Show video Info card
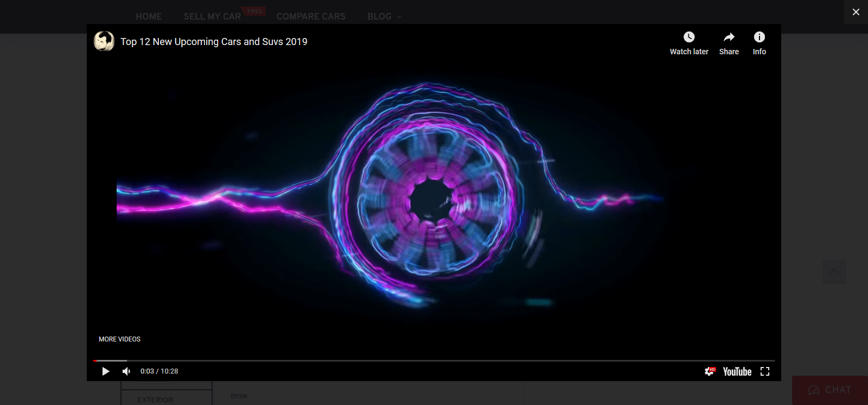 coord(759,37)
